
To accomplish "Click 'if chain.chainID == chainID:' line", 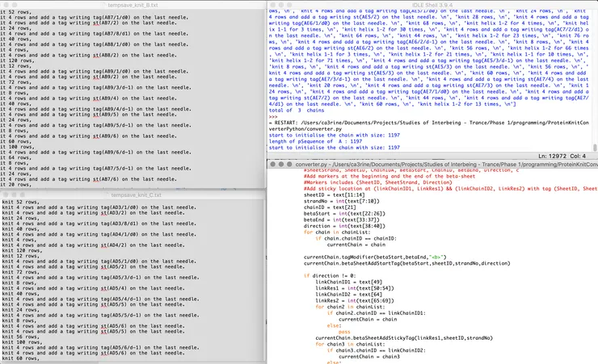I will [x=356, y=238].
